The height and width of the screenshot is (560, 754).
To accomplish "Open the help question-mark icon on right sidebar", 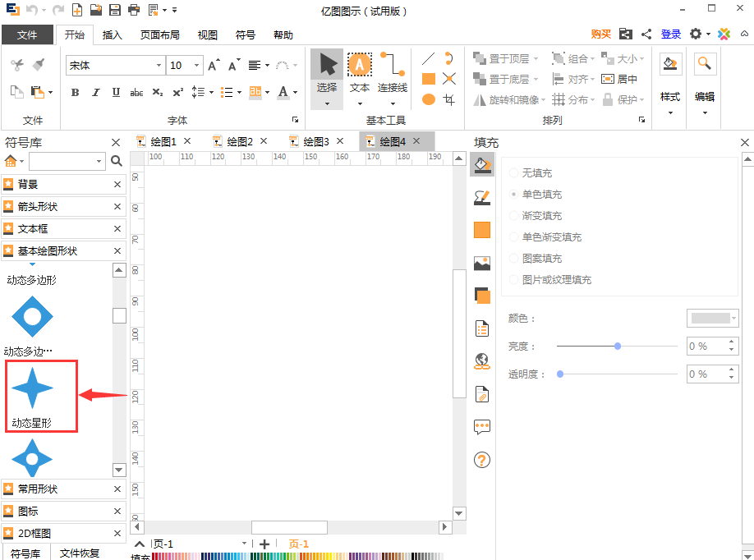I will tap(481, 460).
